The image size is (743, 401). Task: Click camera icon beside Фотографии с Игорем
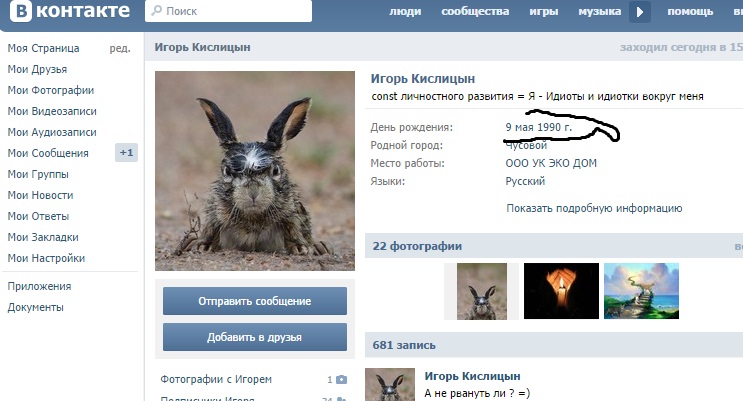pos(341,380)
